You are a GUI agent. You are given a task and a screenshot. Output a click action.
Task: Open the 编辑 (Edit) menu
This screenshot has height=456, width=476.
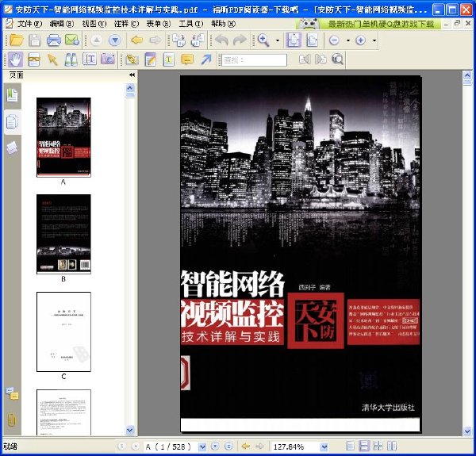click(62, 24)
